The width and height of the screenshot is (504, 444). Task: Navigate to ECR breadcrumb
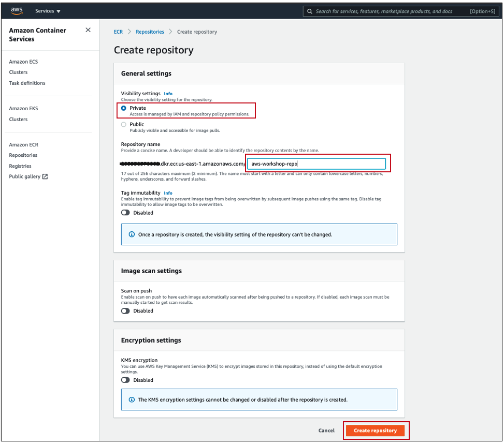[118, 32]
